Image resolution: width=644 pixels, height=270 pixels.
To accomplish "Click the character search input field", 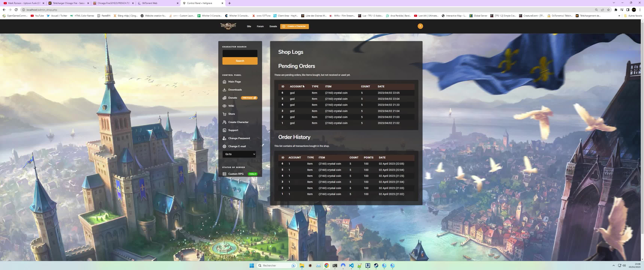I will pos(240,53).
